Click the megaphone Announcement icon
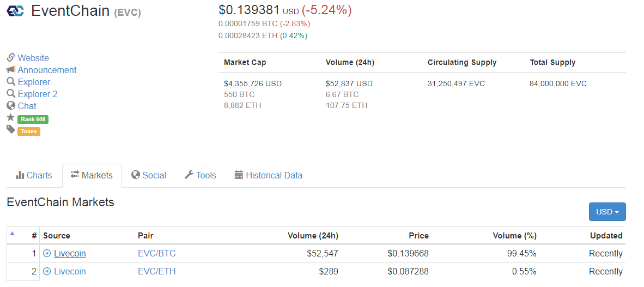 tap(10, 70)
